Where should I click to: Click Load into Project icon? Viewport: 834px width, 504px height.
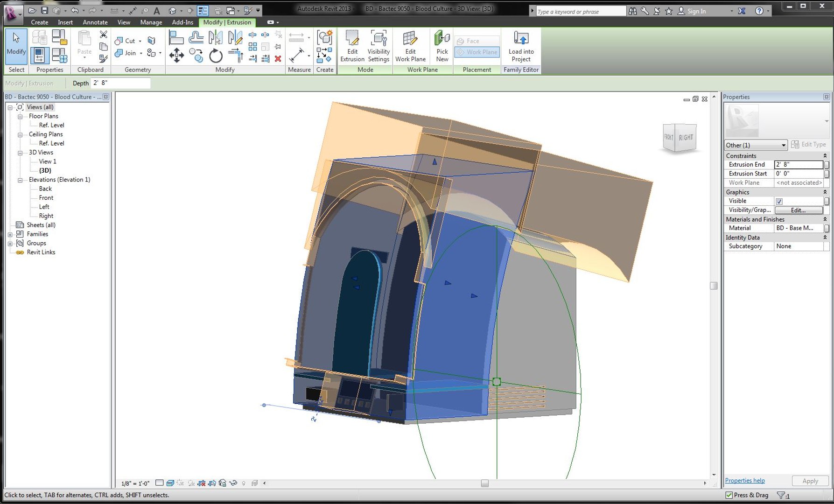click(521, 46)
